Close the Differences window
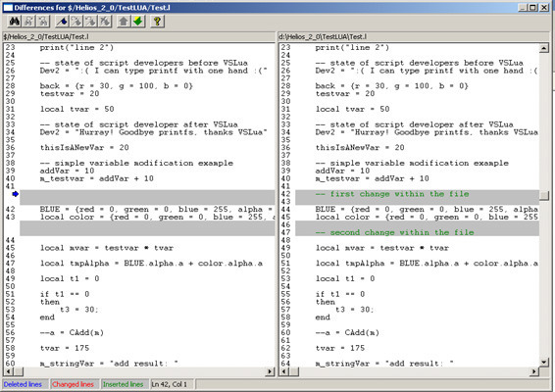This screenshot has width=555, height=392. [x=544, y=8]
